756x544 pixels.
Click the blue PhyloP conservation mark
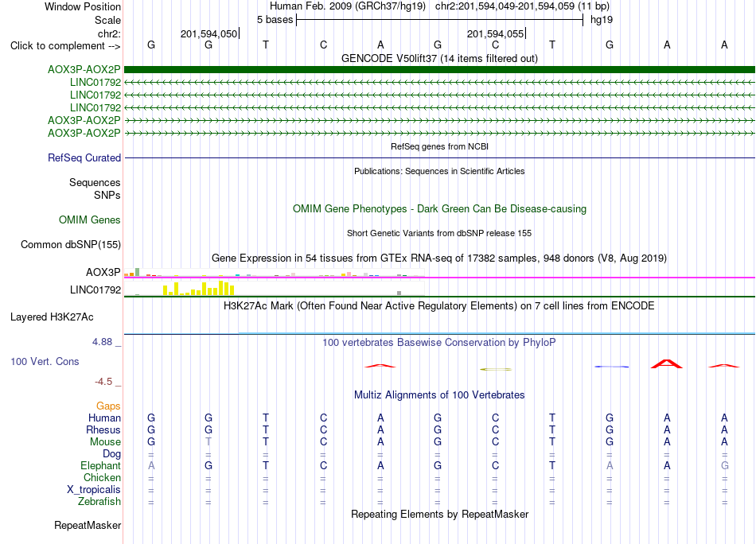click(611, 367)
